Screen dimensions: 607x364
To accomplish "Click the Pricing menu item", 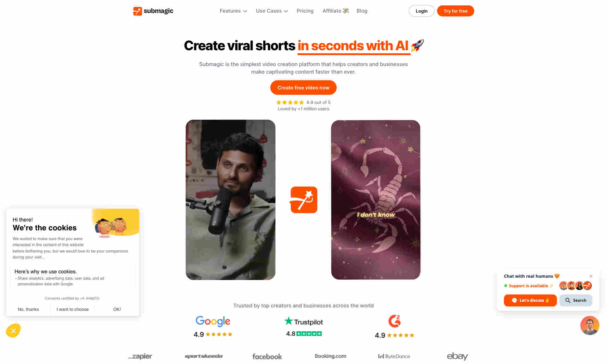I will (305, 10).
